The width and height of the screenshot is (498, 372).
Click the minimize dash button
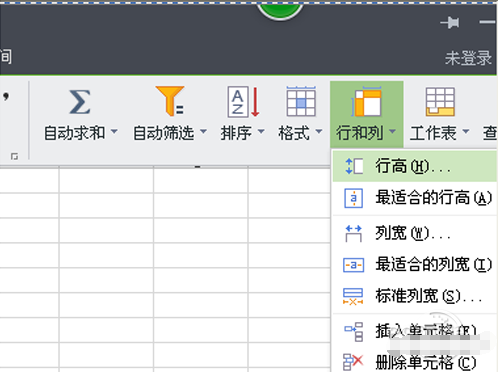pos(487,22)
